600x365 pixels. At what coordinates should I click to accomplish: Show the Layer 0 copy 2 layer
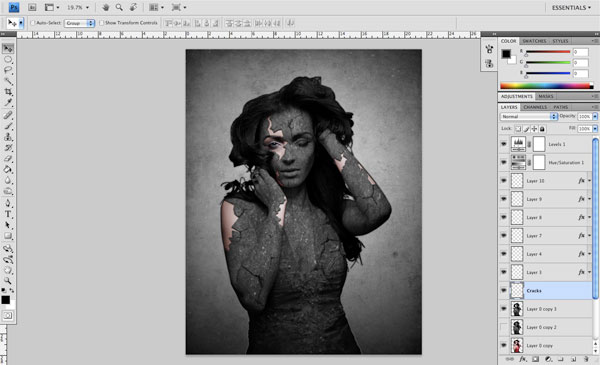(x=504, y=327)
